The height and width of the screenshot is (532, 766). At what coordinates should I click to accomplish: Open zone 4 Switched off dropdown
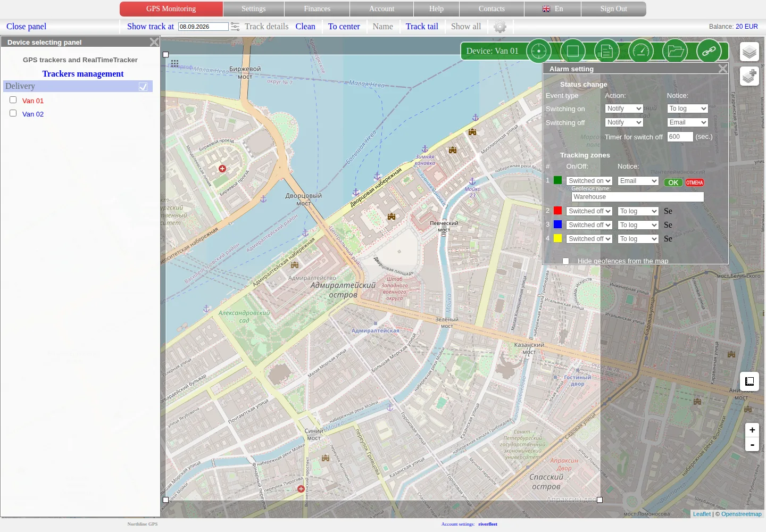(589, 239)
